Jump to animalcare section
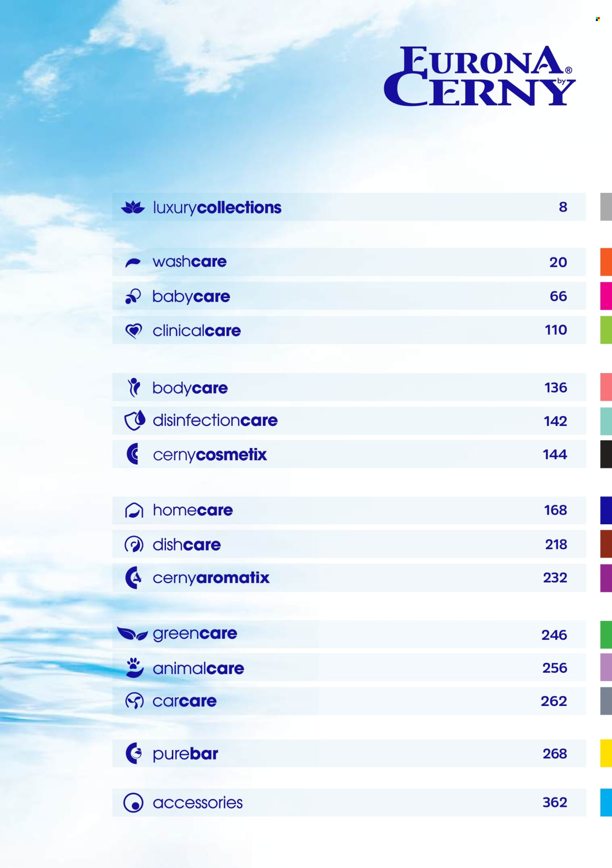This screenshot has width=612, height=868. coord(349,667)
